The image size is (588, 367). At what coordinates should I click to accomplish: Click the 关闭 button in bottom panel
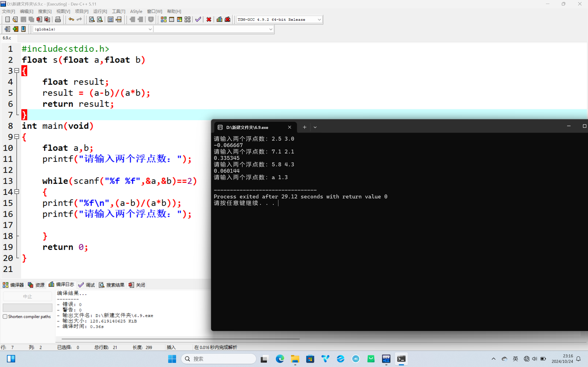[137, 285]
